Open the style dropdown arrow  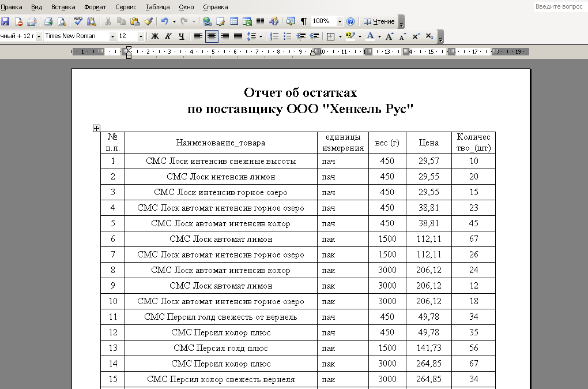(39, 36)
